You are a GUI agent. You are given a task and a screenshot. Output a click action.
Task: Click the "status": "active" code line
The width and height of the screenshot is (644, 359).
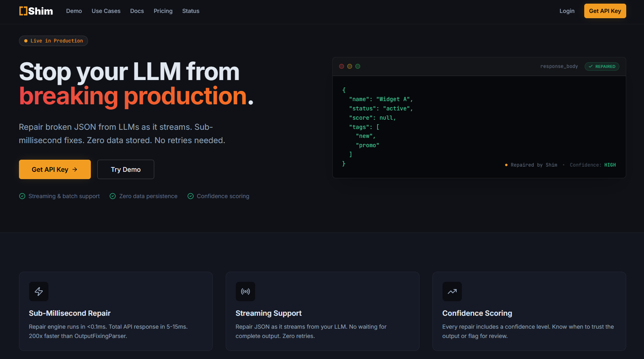[381, 108]
